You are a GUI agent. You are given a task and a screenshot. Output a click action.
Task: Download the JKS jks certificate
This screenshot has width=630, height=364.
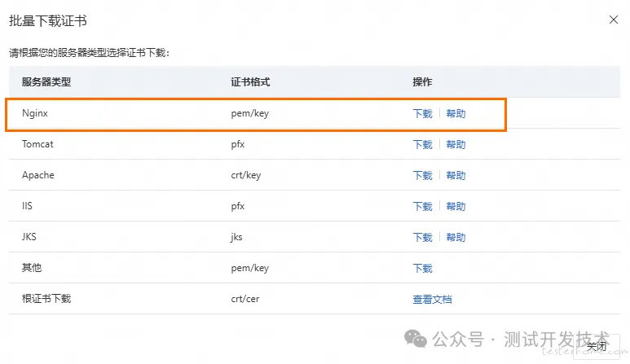coord(422,237)
